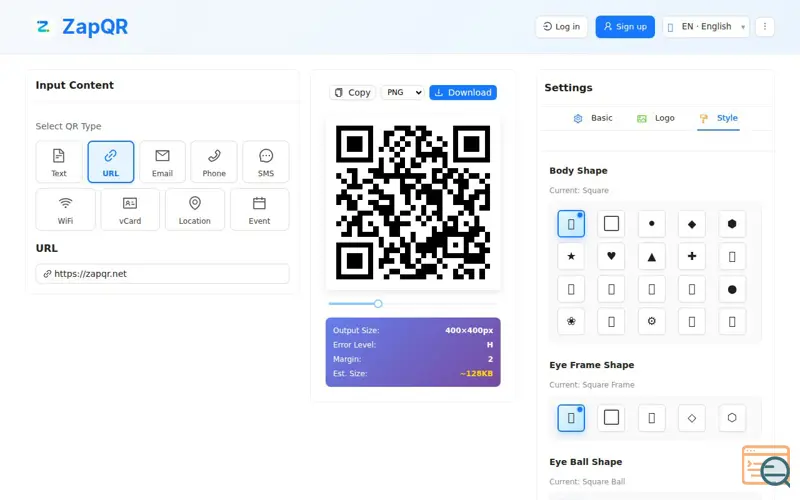Click the "Current: Square" label
The image size is (800, 500).
579,190
